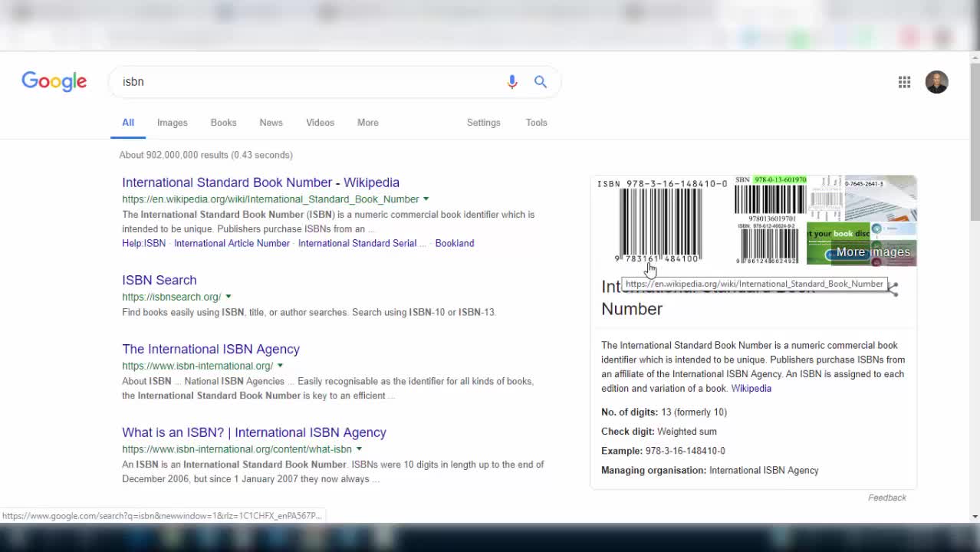Click the scrollbar up arrow
The height and width of the screenshot is (552, 980).
click(975, 57)
